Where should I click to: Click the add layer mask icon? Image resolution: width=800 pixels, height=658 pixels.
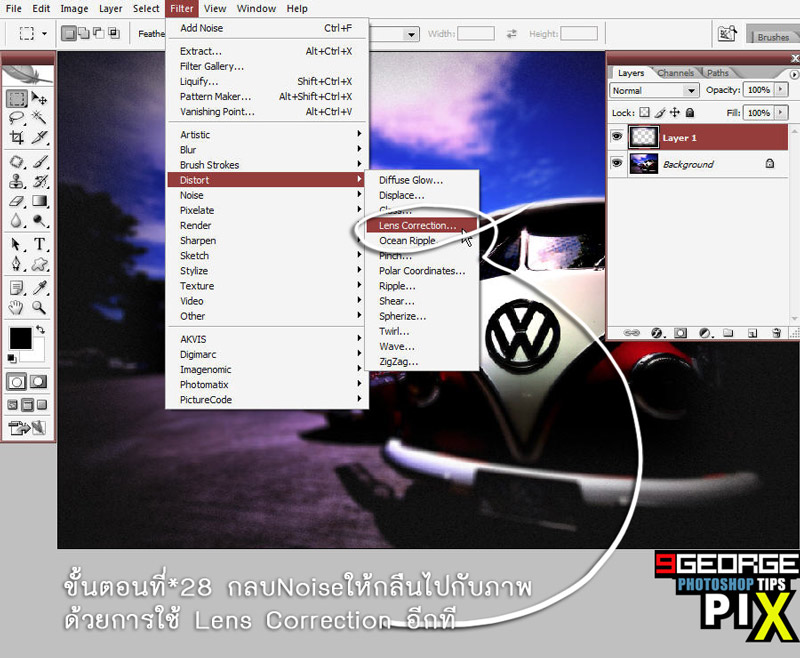(680, 333)
